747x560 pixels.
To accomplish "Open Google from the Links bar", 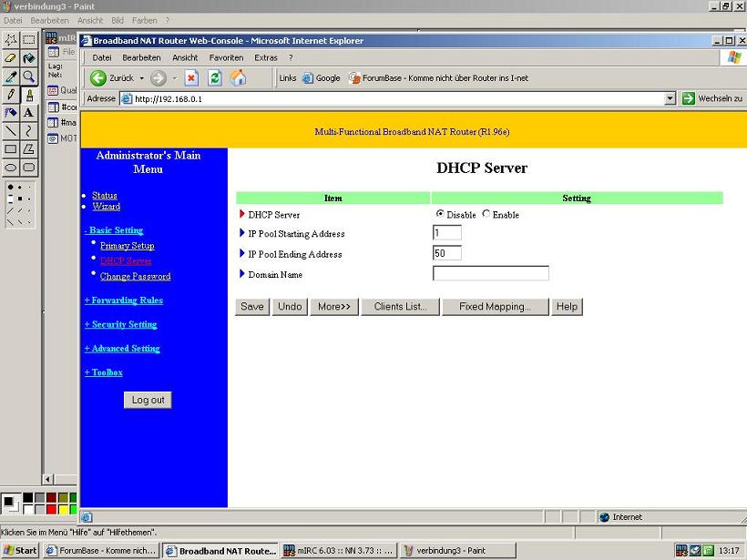I will (322, 78).
